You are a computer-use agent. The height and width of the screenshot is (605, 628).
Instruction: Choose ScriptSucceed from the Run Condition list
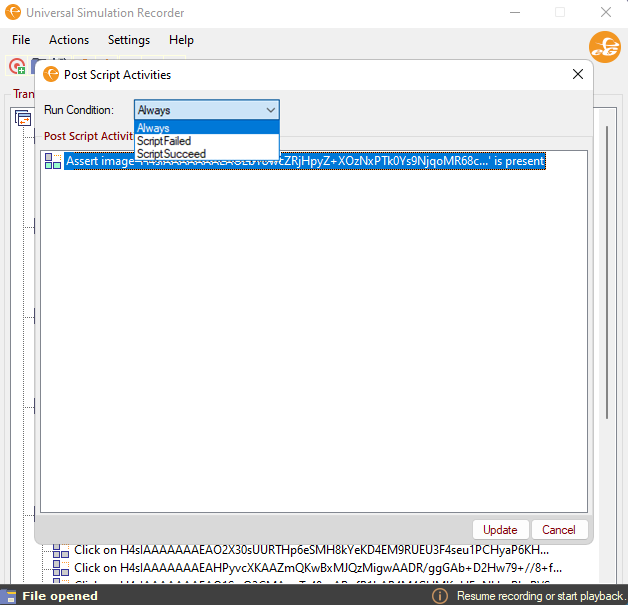tap(171, 154)
